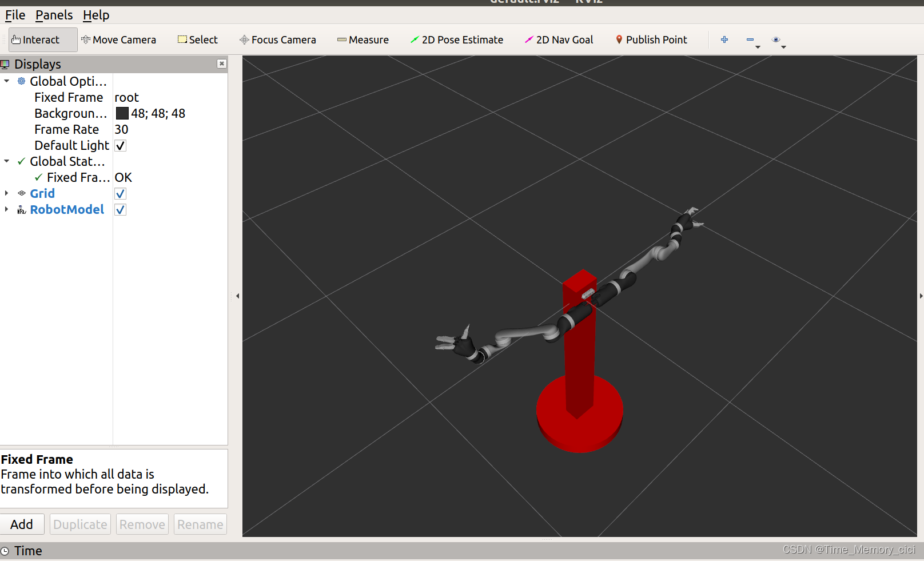The height and width of the screenshot is (561, 924).
Task: Disable the RobotModel display checkbox
Action: click(120, 209)
